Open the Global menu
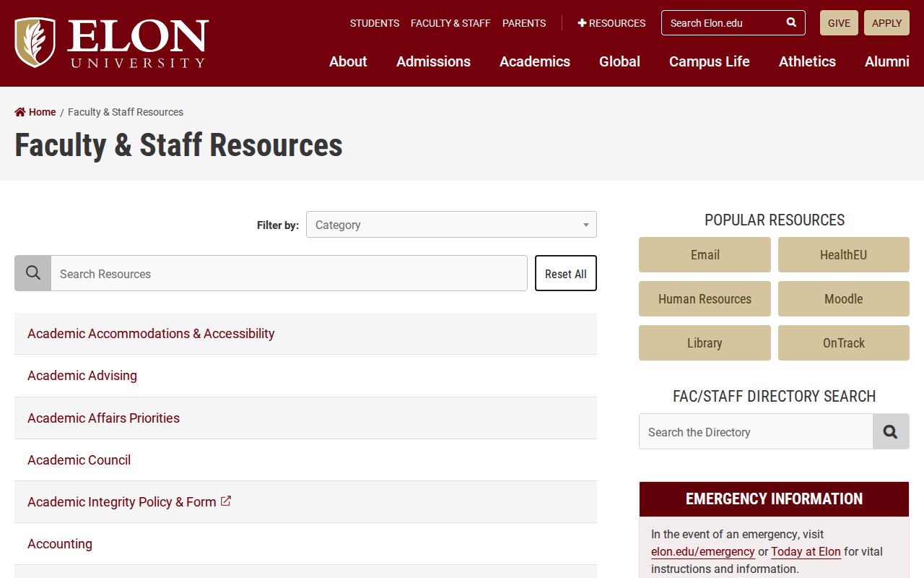 619,61
